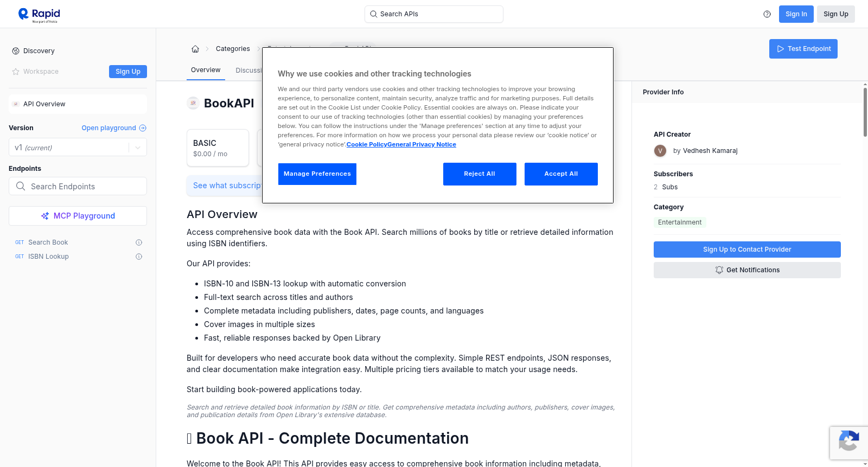Click Sign Up beside Workspace
Viewport: 868px width, 467px height.
128,72
